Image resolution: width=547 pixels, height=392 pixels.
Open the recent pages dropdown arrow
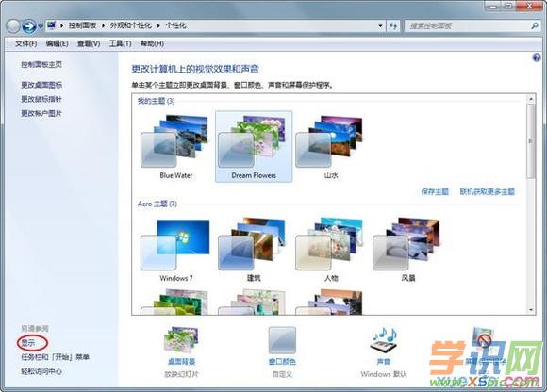(41, 26)
